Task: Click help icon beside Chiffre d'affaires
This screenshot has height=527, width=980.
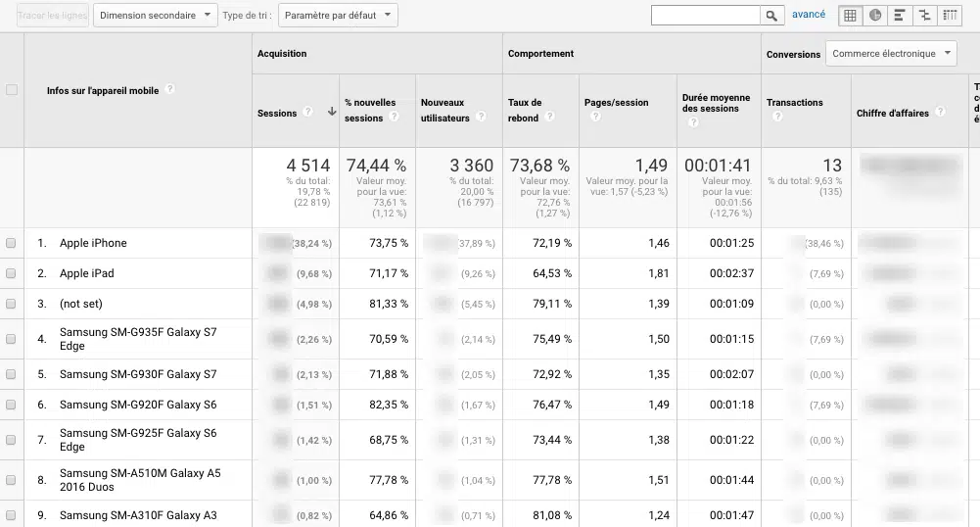Action: coord(940,113)
